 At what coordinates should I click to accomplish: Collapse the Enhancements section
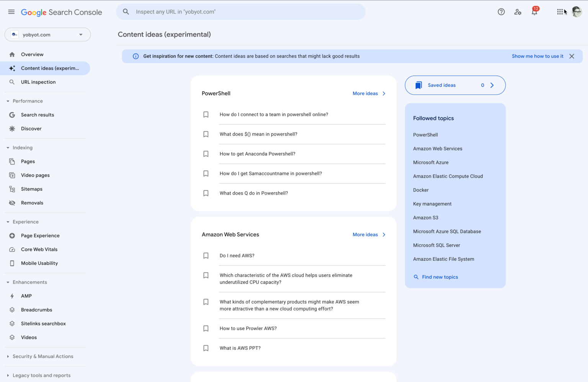pyautogui.click(x=8, y=282)
